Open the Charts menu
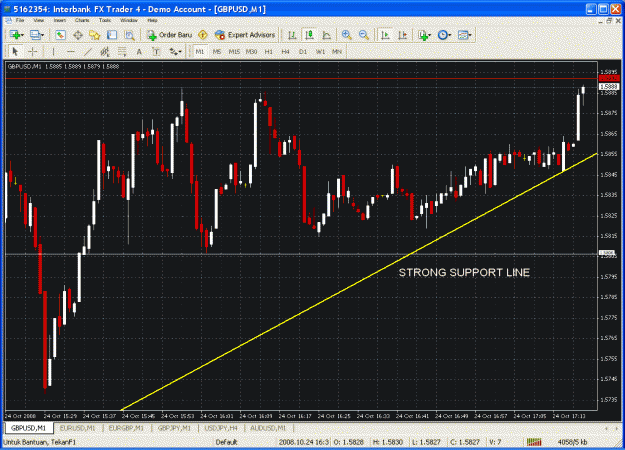Viewport: 625px width, 450px height. [82, 20]
